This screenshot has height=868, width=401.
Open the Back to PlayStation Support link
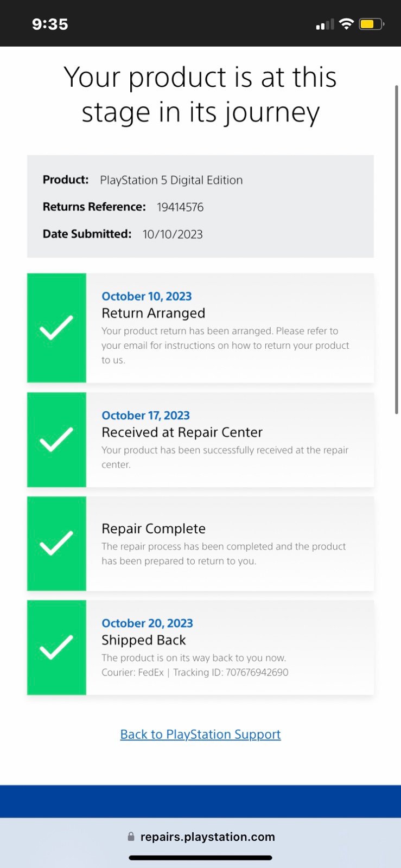(x=200, y=734)
